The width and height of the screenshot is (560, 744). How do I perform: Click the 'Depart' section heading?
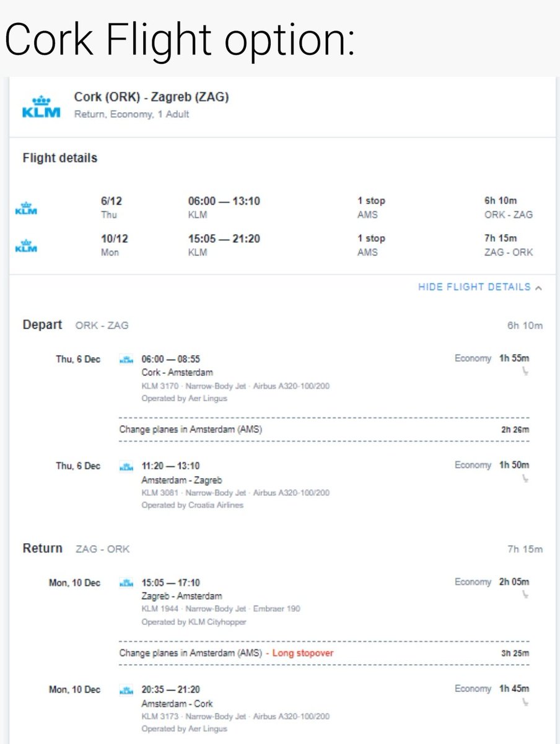[x=42, y=325]
